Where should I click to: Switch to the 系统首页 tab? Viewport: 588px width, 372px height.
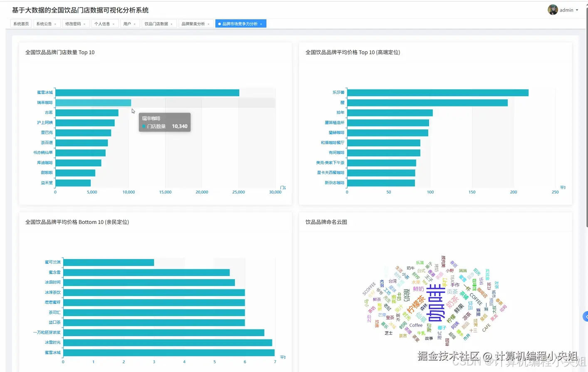point(21,24)
